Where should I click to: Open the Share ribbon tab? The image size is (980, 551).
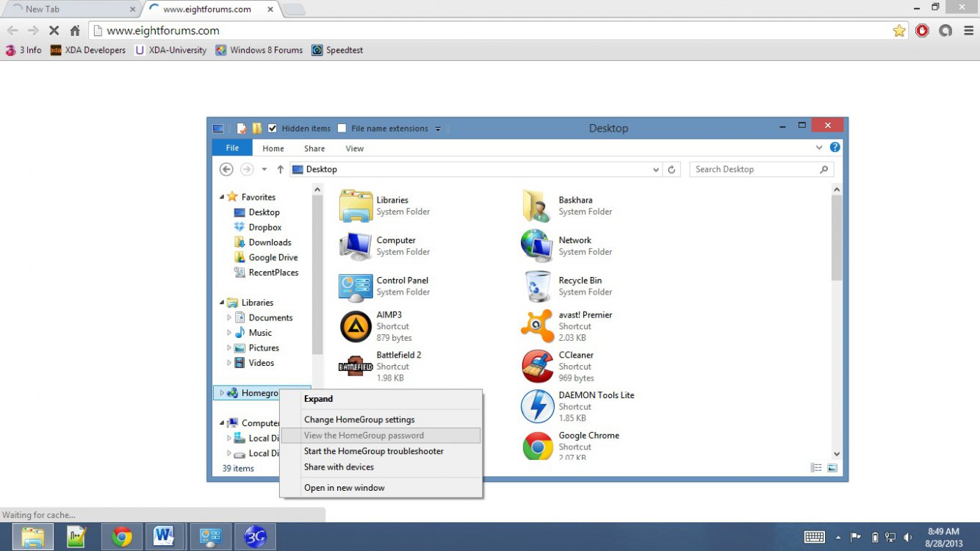coord(314,148)
